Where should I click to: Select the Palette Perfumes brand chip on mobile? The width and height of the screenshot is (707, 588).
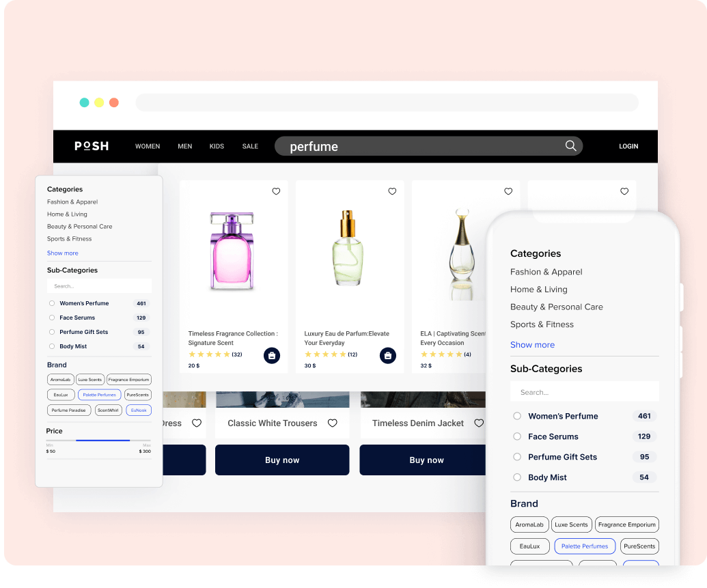[585, 546]
